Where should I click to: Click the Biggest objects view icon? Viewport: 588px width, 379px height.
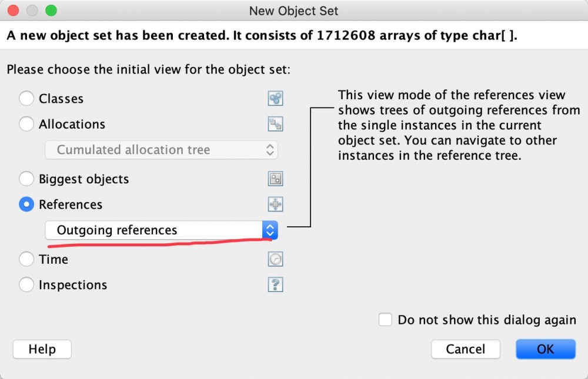275,179
